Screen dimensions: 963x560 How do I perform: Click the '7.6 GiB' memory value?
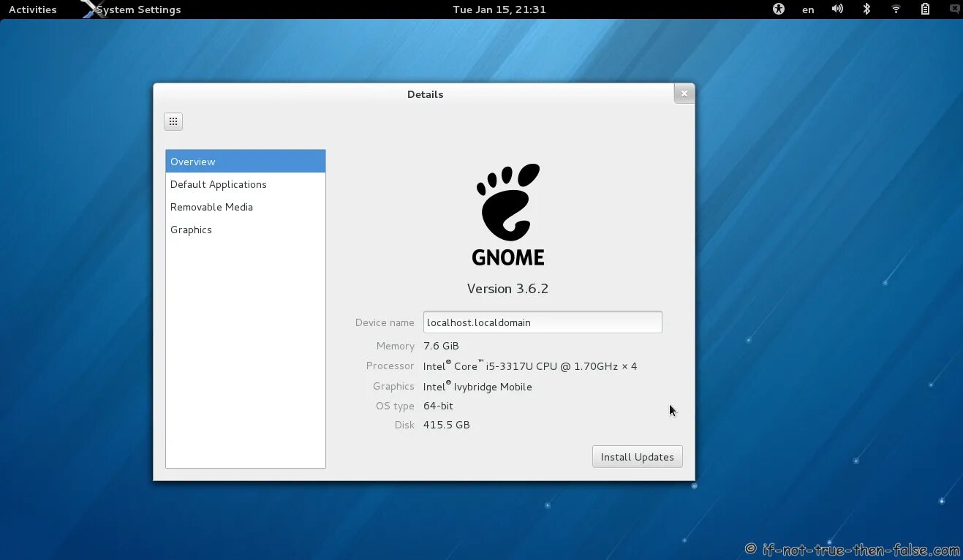pos(441,346)
